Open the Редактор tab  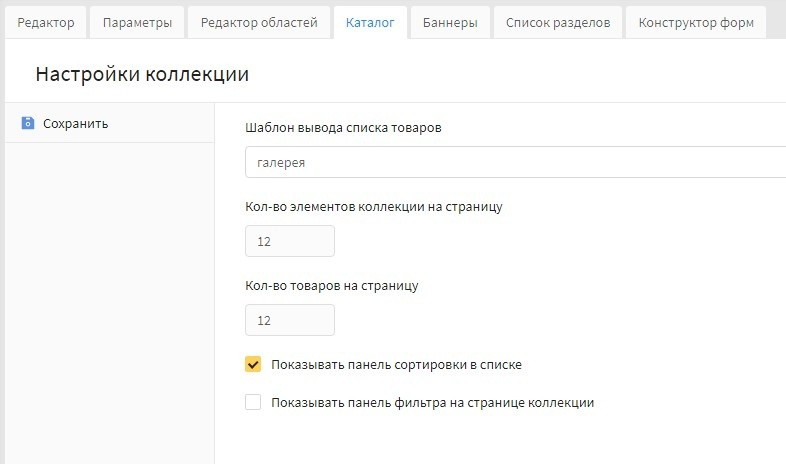pos(45,22)
